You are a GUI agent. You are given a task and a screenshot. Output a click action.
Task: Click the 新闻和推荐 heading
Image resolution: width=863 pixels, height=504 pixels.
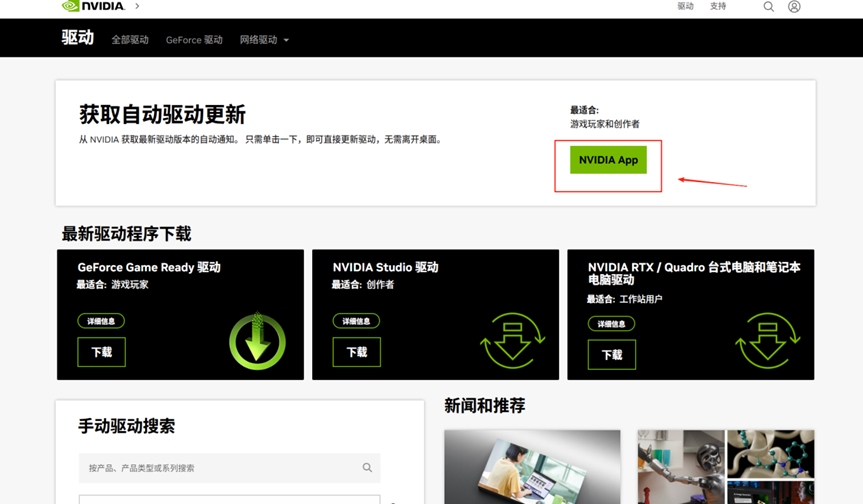pos(485,406)
